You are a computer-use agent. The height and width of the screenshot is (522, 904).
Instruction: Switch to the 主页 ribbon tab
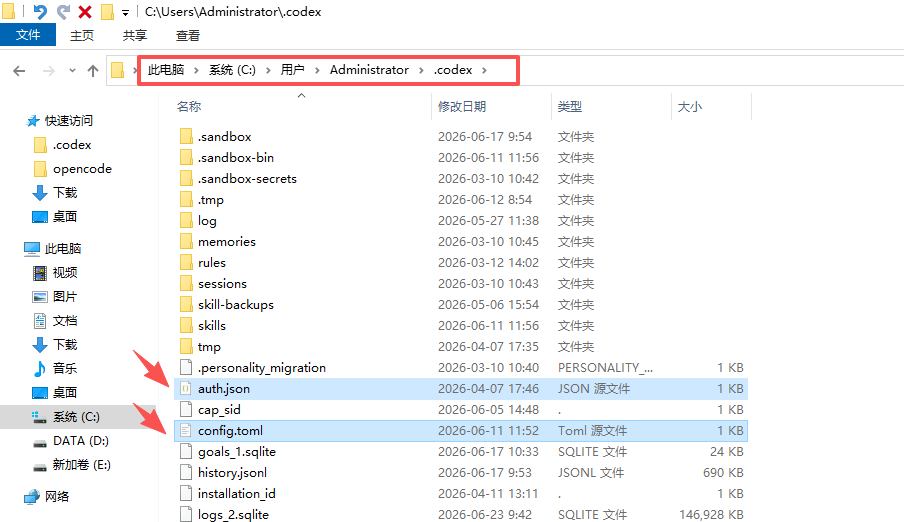coord(82,36)
